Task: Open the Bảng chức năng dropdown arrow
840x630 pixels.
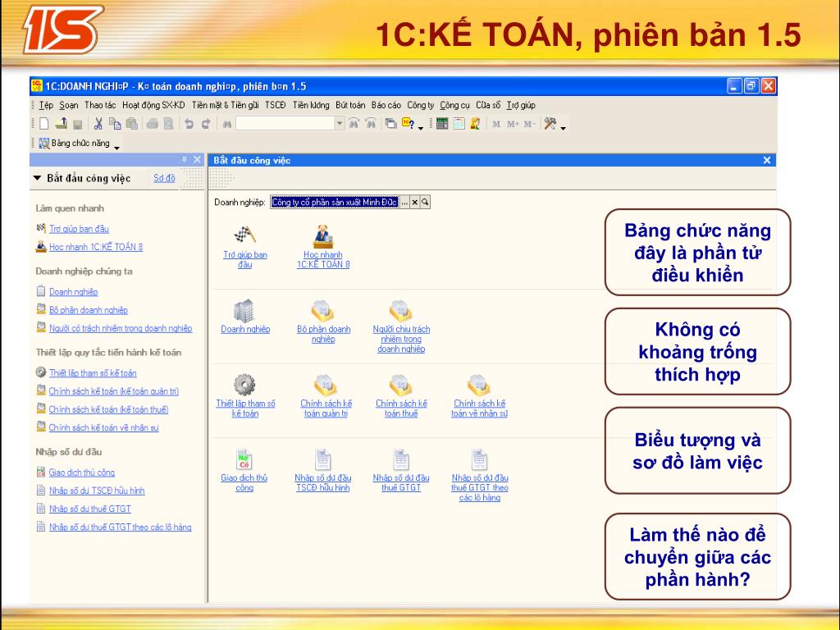Action: tap(116, 148)
